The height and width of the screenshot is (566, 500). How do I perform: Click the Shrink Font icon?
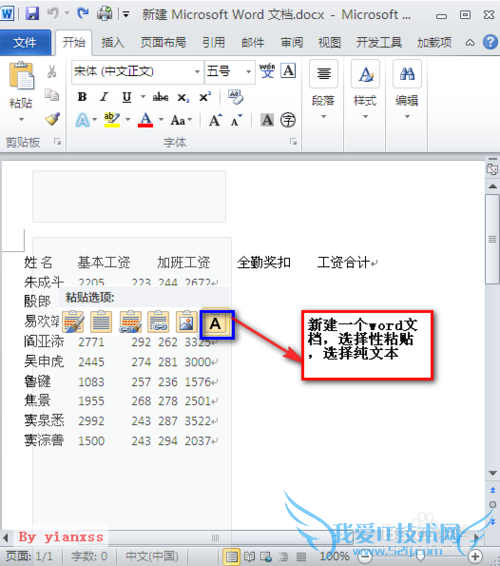tap(236, 120)
